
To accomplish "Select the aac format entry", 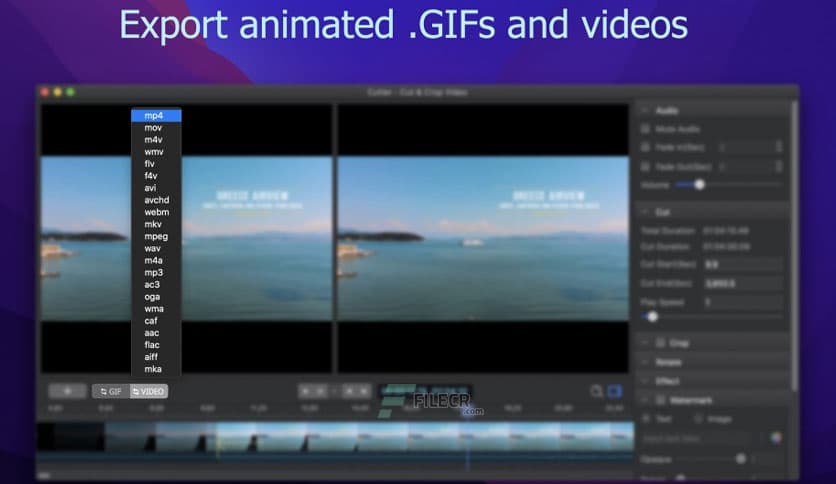I will coord(156,333).
